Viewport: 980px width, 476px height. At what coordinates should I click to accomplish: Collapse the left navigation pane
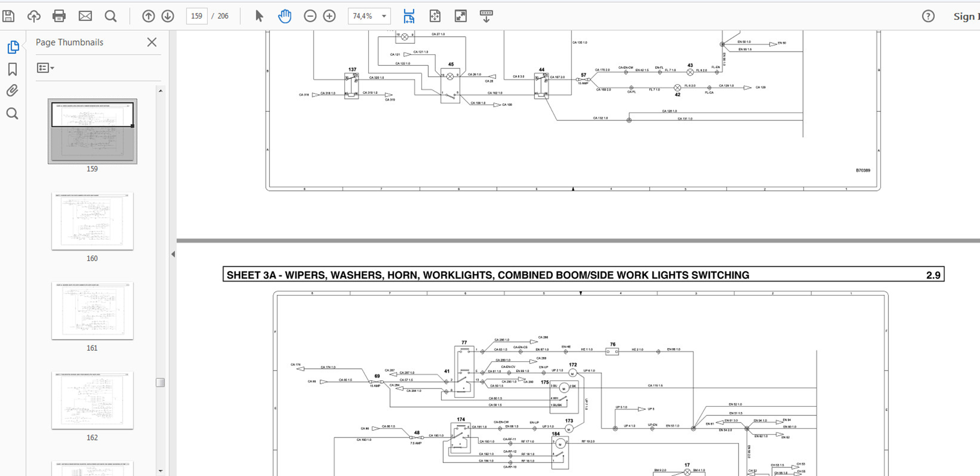click(173, 254)
